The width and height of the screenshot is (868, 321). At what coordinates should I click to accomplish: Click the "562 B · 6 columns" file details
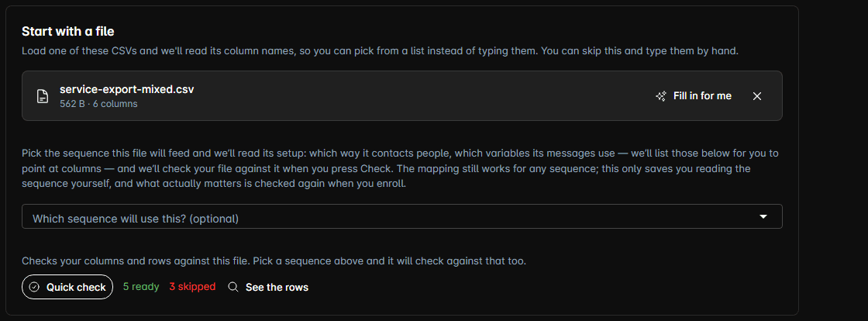[98, 103]
